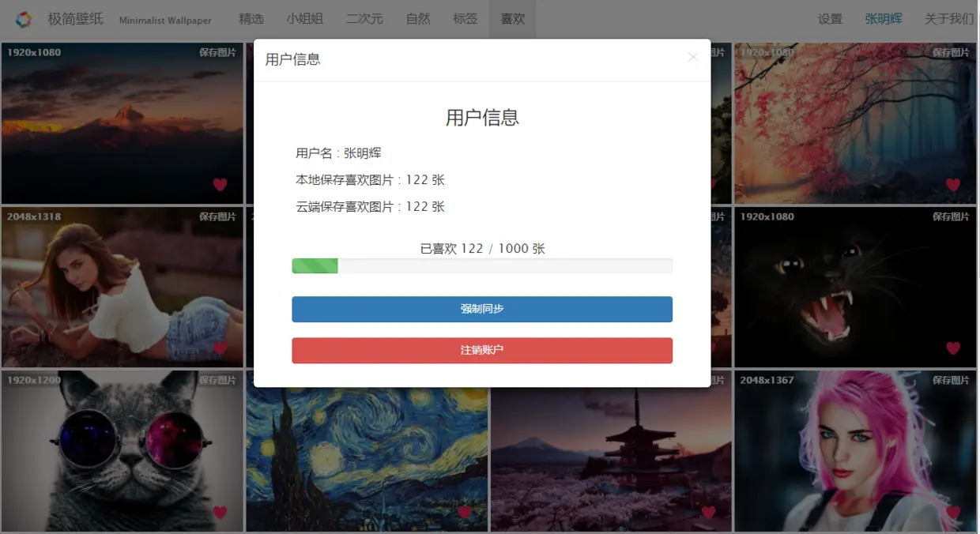
Task: Click the 2048x1318 resolution label
Action: coord(34,216)
